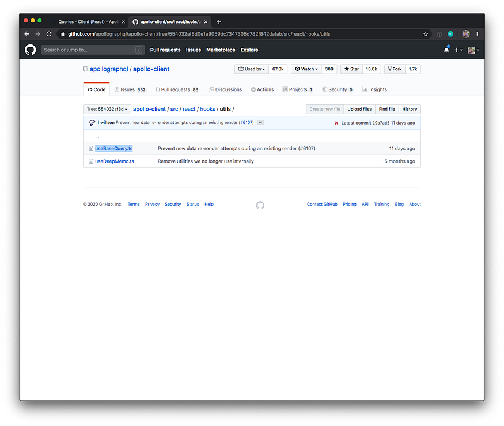
Task: Click the 309 watchers count
Action: click(x=329, y=69)
